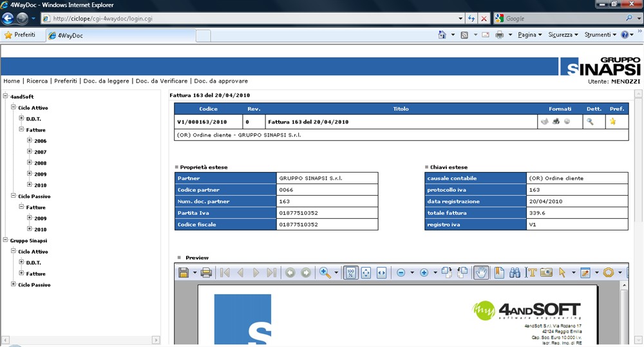
Task: Open the Sicurezza menu
Action: pyautogui.click(x=563, y=35)
